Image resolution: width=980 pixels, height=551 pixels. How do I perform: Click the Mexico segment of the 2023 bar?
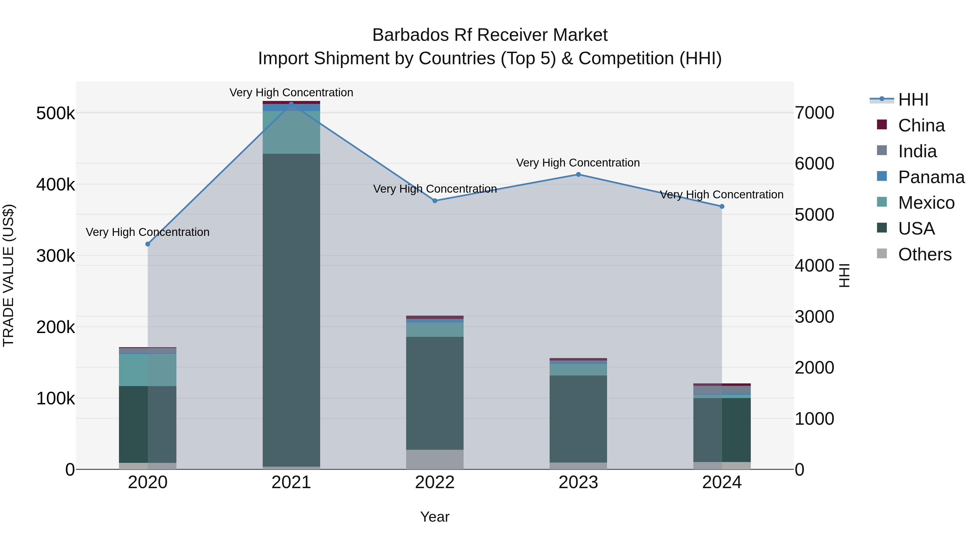coord(578,370)
